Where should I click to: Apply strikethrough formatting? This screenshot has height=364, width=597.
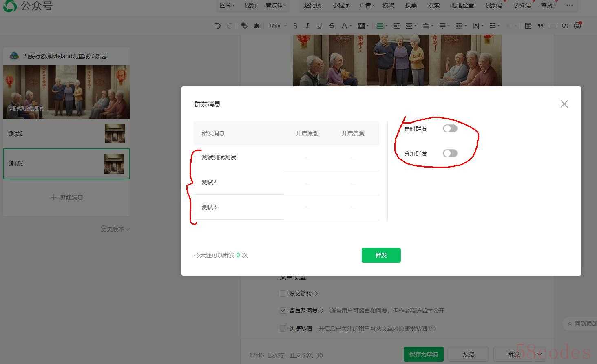coord(332,26)
